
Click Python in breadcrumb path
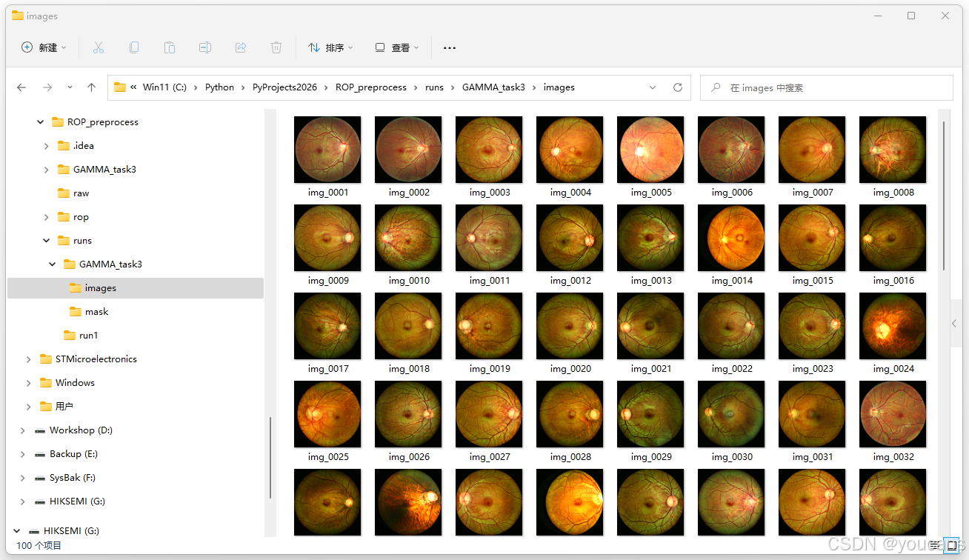pyautogui.click(x=219, y=87)
